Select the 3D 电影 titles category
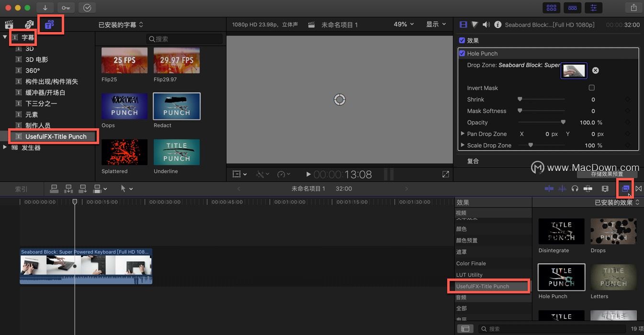Viewport: 644px width, 335px height. (x=37, y=59)
